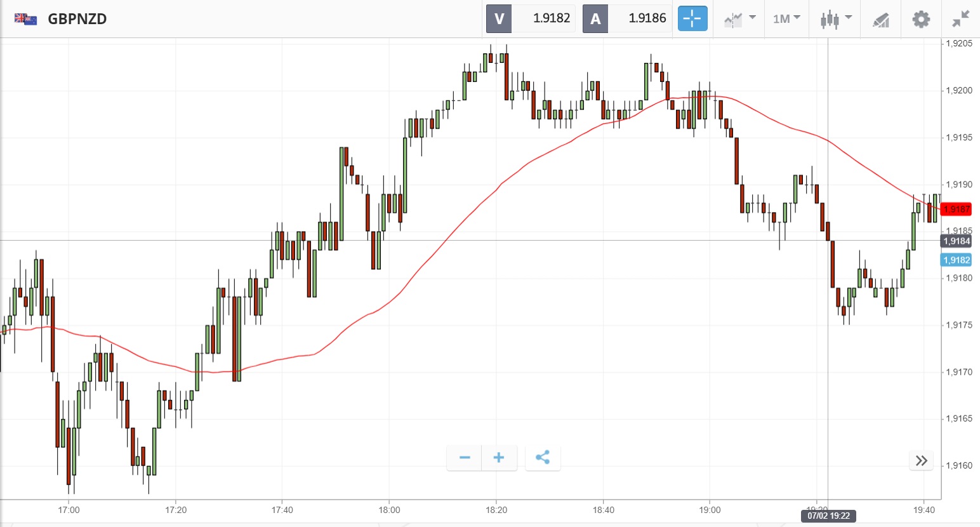Click the GBPNZD flag icon
The width and height of the screenshot is (980, 527).
tap(25, 19)
